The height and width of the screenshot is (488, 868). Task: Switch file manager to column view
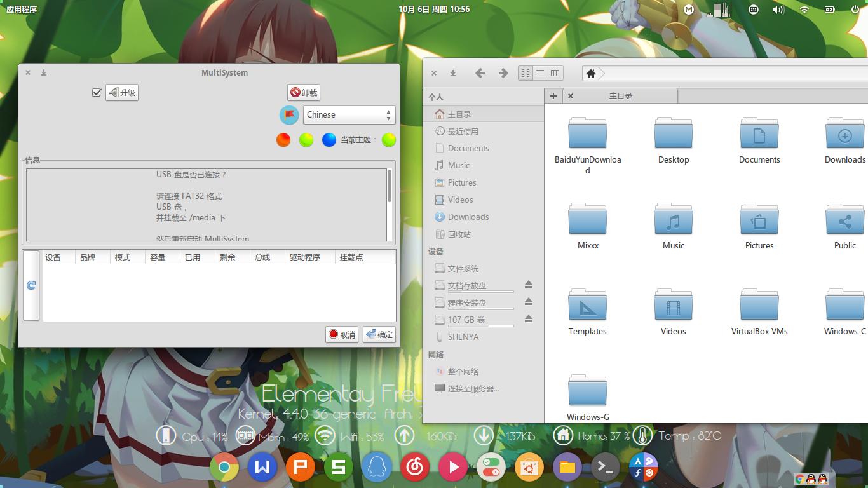pyautogui.click(x=555, y=72)
